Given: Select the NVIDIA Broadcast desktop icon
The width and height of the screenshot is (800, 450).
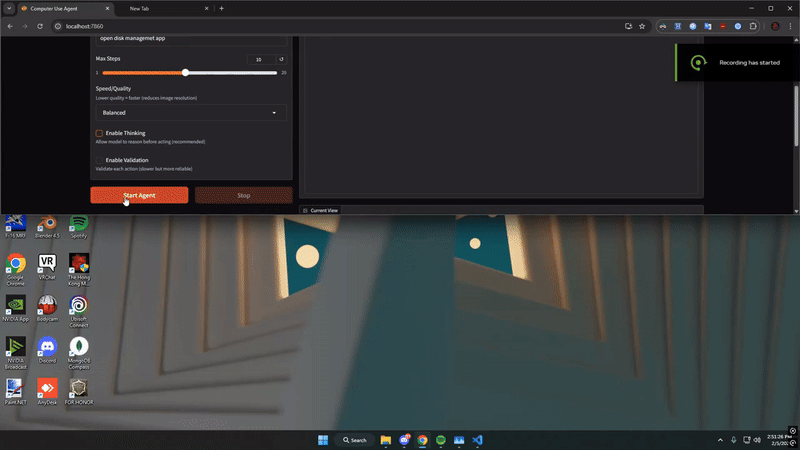Looking at the screenshot, I should tap(15, 353).
